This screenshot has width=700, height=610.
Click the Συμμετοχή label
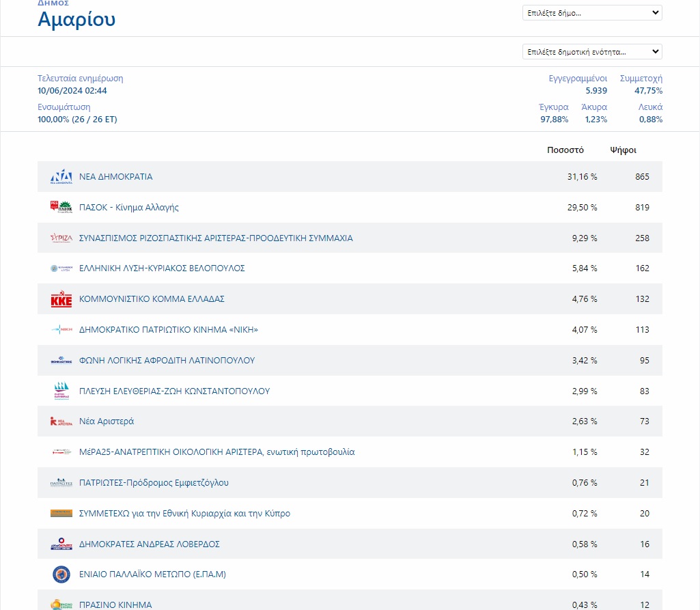[641, 79]
